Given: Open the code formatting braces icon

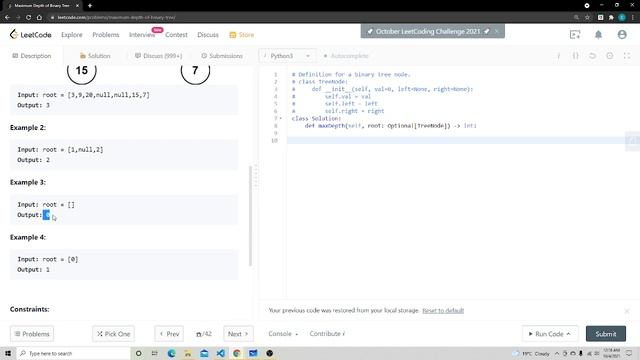Looking at the screenshot, I should click(x=576, y=56).
